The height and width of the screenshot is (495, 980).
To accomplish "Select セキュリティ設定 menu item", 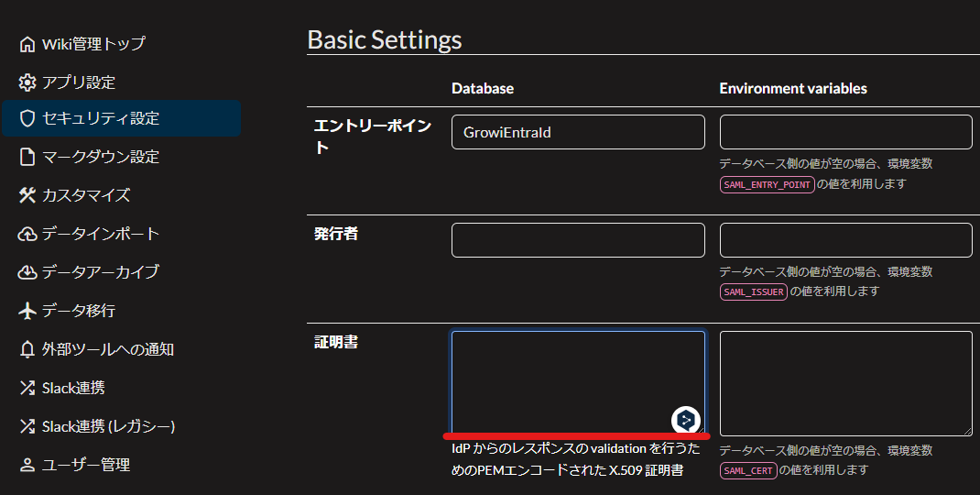I will pos(121,118).
